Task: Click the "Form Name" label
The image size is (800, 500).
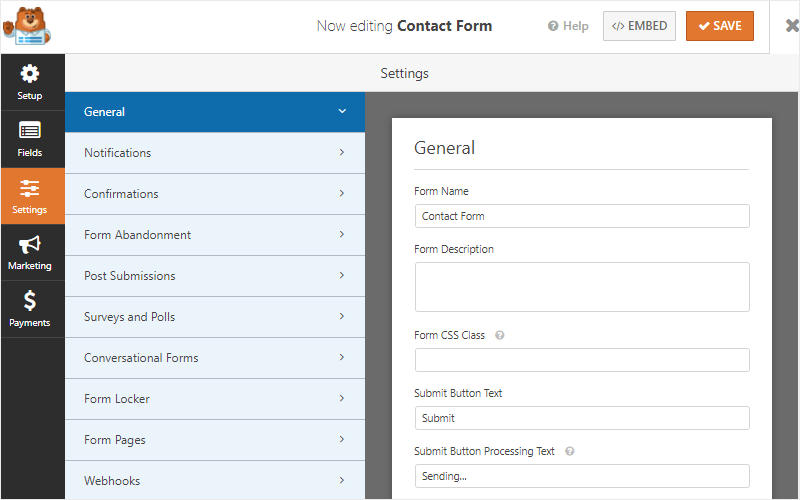Action: [441, 191]
